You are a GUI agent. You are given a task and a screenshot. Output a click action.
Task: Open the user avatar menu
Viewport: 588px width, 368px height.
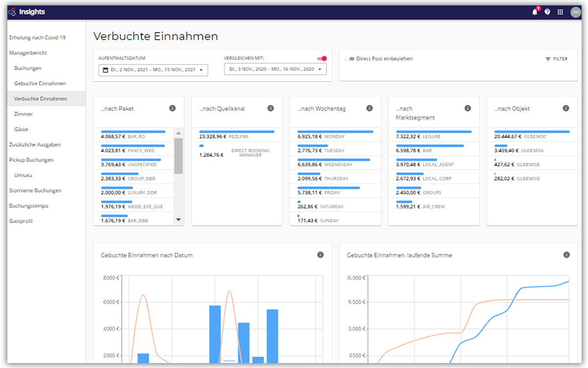click(x=575, y=12)
